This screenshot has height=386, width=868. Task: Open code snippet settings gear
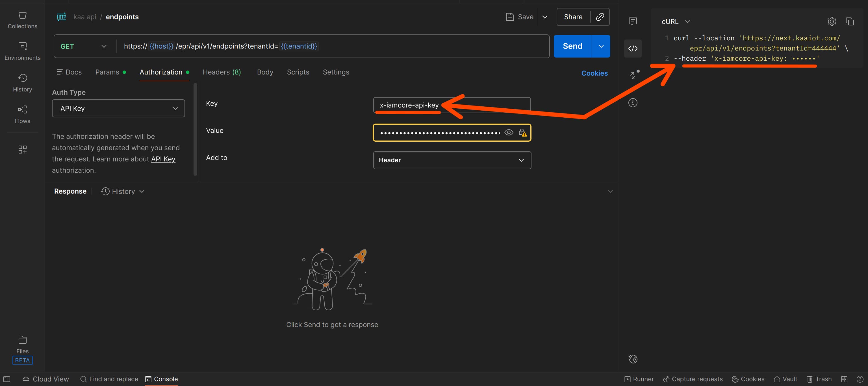coord(831,21)
